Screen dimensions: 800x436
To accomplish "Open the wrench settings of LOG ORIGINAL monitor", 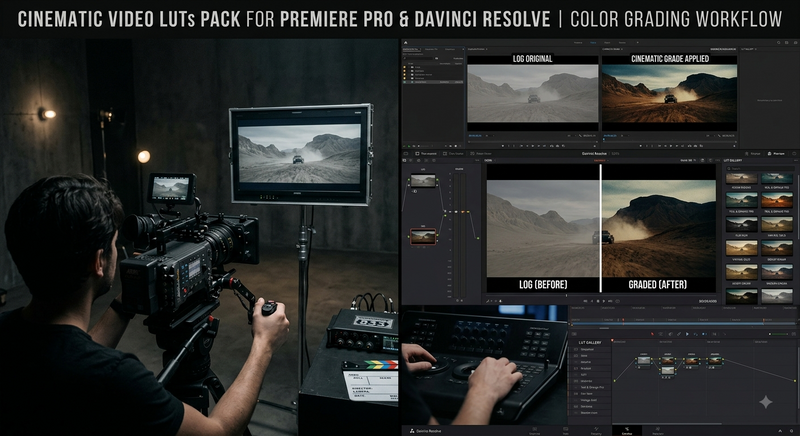I will pyautogui.click(x=580, y=136).
